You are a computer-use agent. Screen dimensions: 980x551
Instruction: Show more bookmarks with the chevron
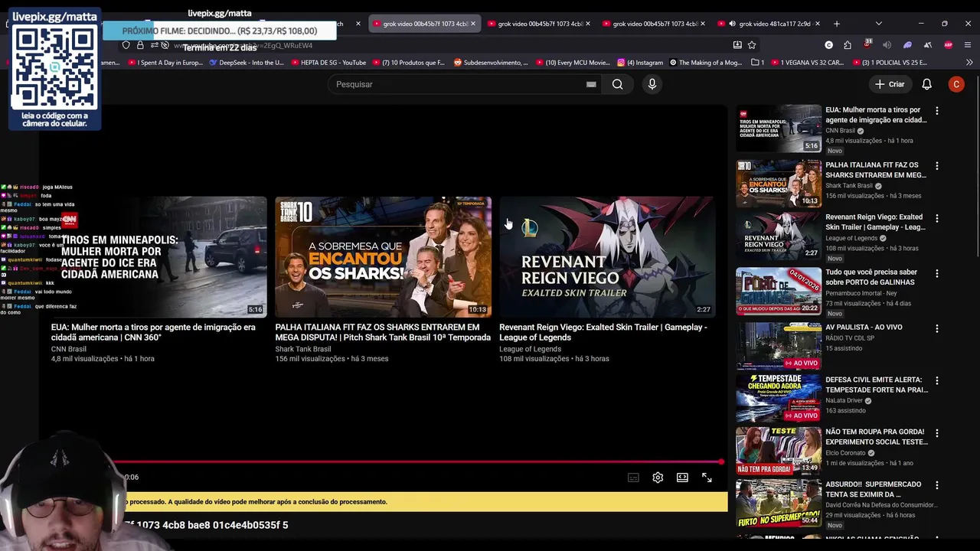click(x=968, y=62)
